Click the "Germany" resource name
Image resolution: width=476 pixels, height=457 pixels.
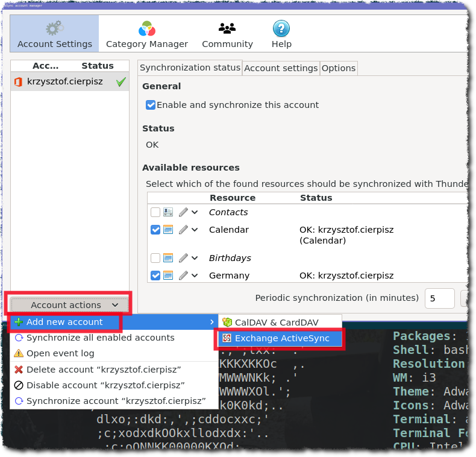point(229,276)
